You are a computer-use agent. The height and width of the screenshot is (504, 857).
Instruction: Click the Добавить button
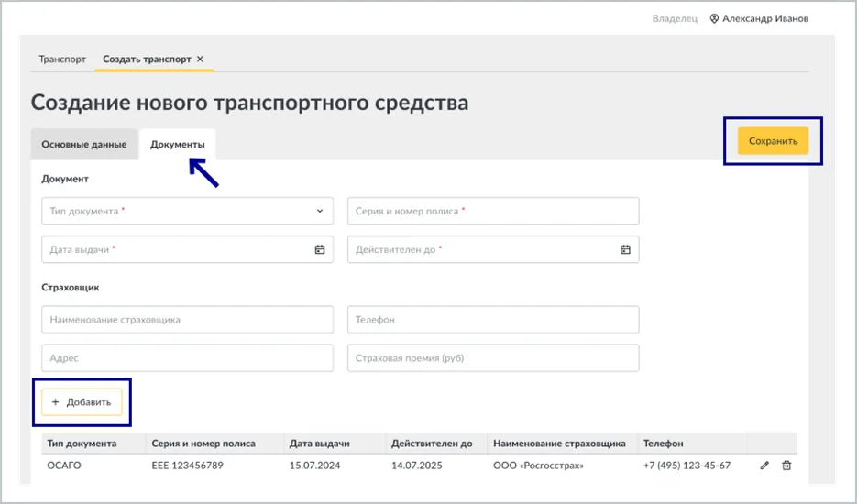82,401
